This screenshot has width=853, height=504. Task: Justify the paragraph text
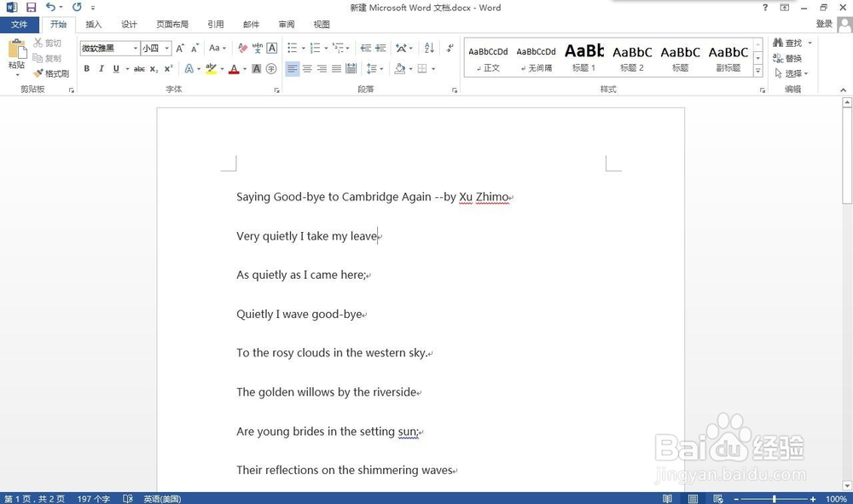(x=337, y=68)
